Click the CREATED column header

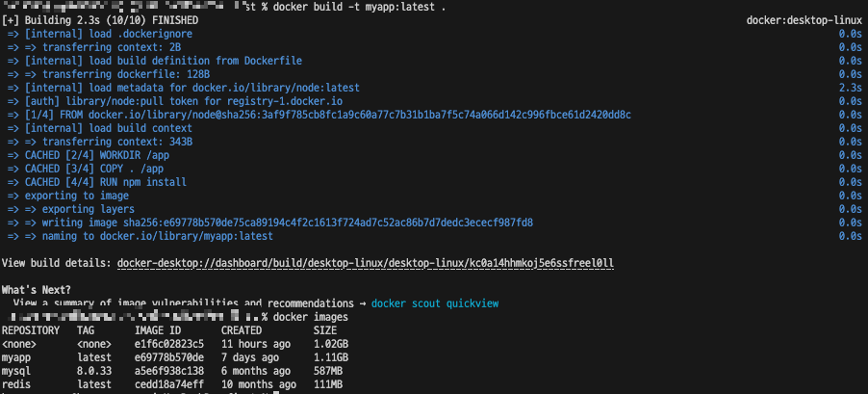[x=242, y=330]
